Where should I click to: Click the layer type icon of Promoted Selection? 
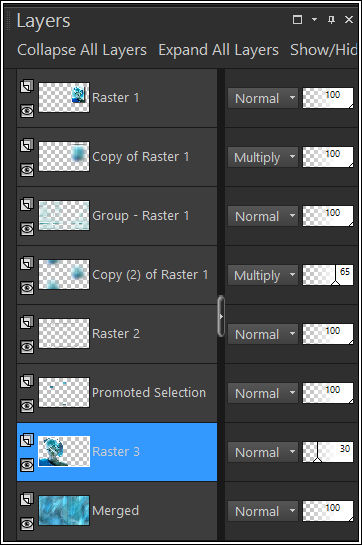point(27,381)
